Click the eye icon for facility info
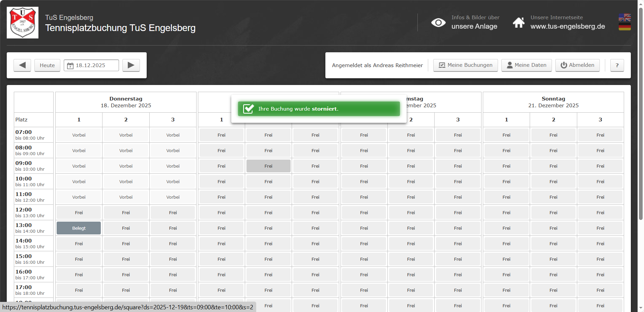This screenshot has height=312, width=644. click(x=438, y=23)
